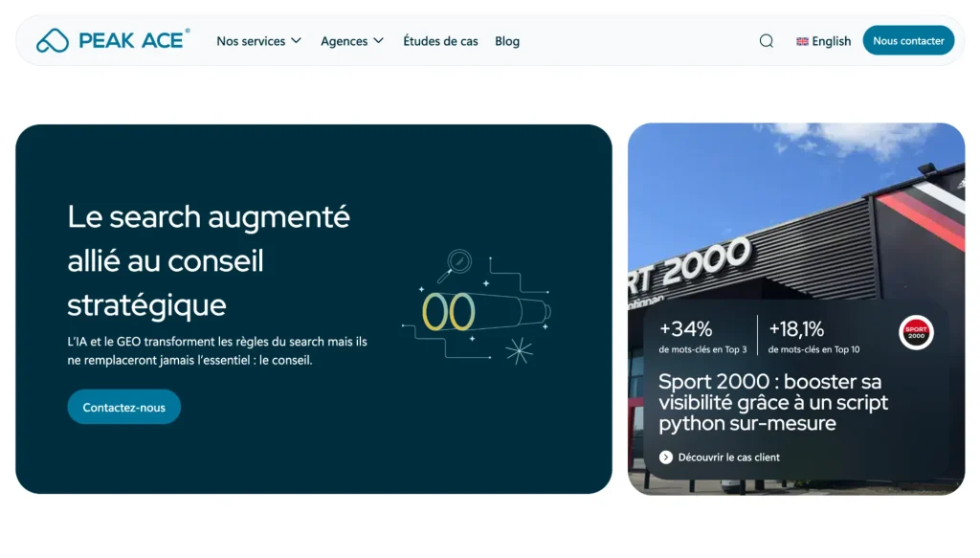Viewport: 980px width, 558px height.
Task: Click the Contactez-nous button
Action: (x=123, y=408)
